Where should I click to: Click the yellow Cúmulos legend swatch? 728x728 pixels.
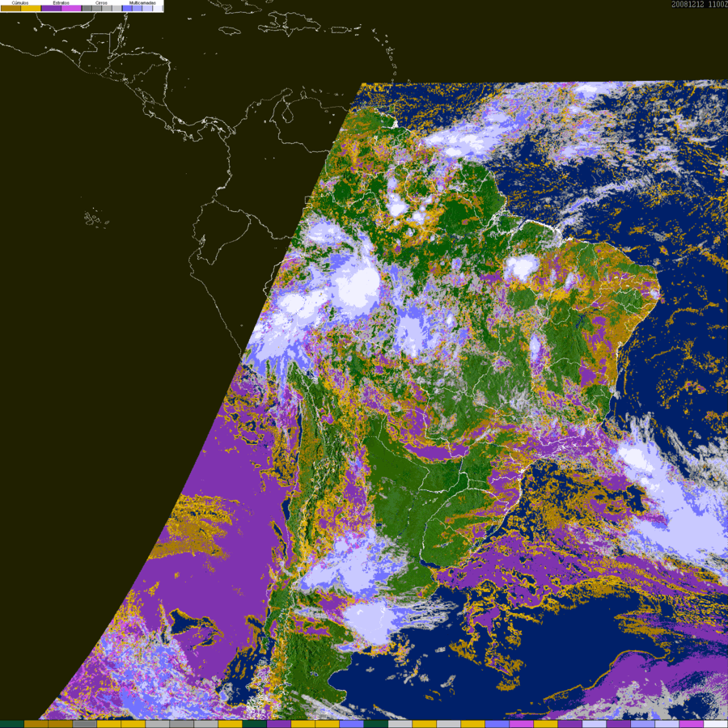click(x=31, y=8)
